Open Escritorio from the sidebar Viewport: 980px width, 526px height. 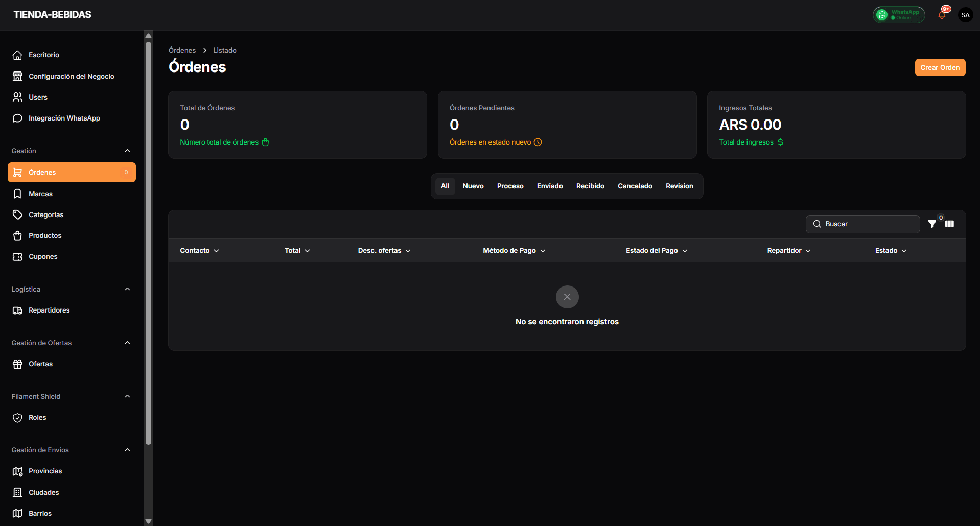pos(44,55)
